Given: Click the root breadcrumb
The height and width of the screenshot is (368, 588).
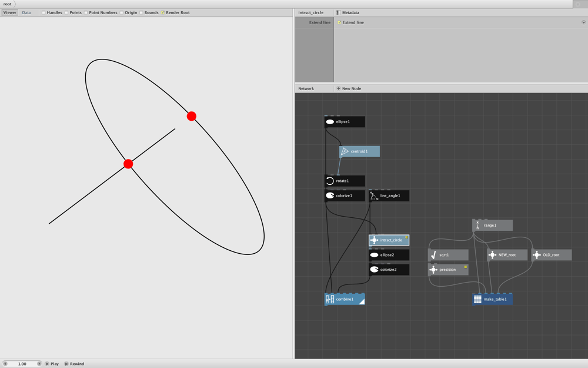Looking at the screenshot, I should click(7, 4).
